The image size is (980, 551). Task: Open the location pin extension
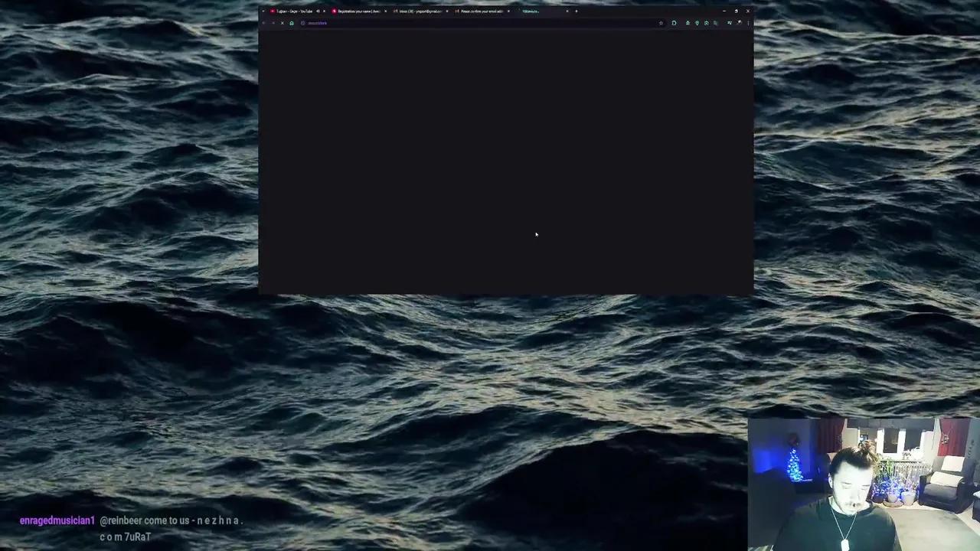697,23
